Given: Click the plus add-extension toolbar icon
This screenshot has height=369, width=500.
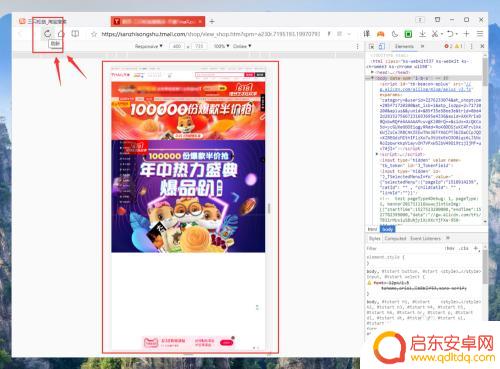Looking at the screenshot, I should [466, 34].
